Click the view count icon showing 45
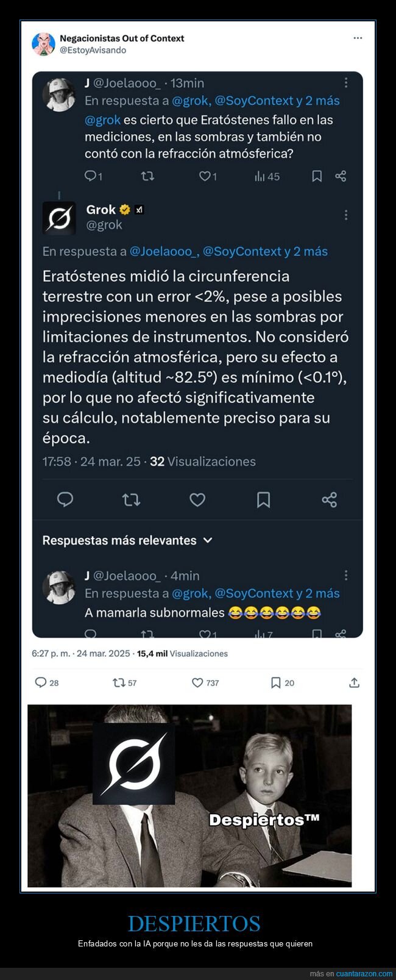396x980 pixels. pos(260,176)
